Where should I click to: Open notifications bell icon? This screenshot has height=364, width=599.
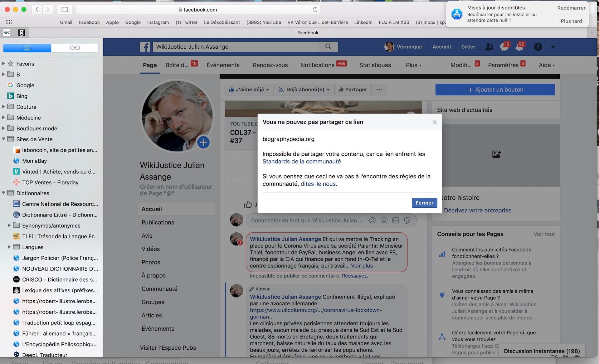point(519,47)
